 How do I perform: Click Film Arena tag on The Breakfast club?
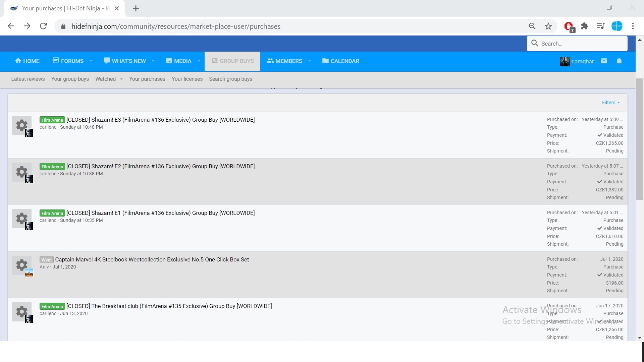pos(52,306)
